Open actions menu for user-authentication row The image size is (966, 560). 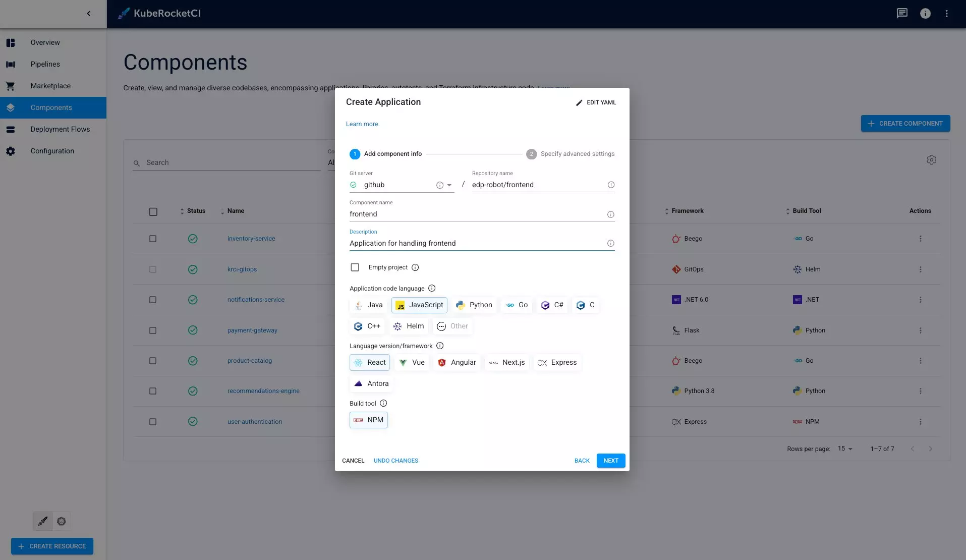(x=921, y=422)
